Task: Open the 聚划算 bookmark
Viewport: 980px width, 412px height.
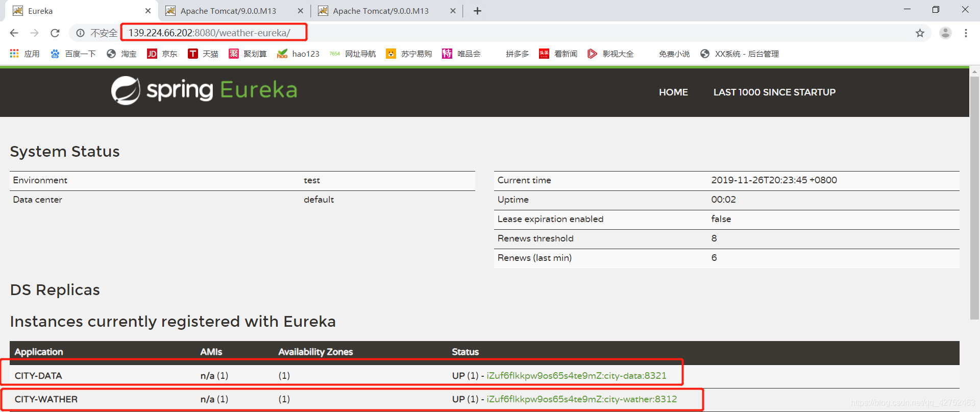Action: click(x=248, y=54)
